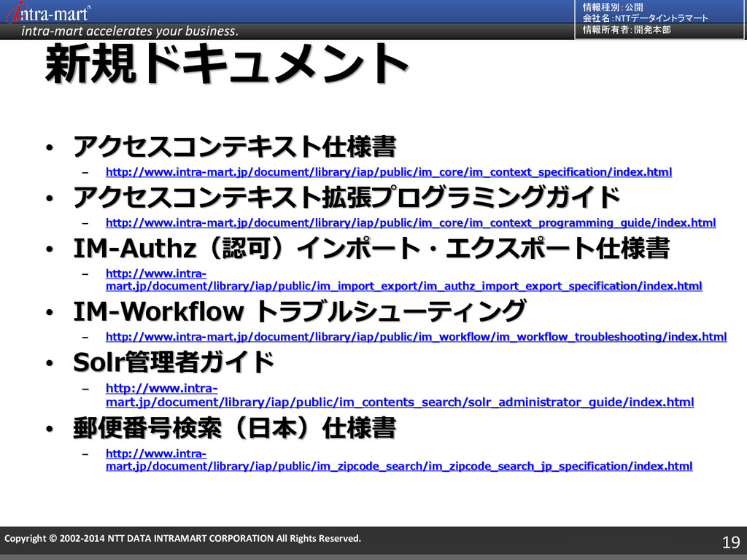
Task: Select the heading IM-Workflow トラブルシューティング
Action: coord(300,311)
